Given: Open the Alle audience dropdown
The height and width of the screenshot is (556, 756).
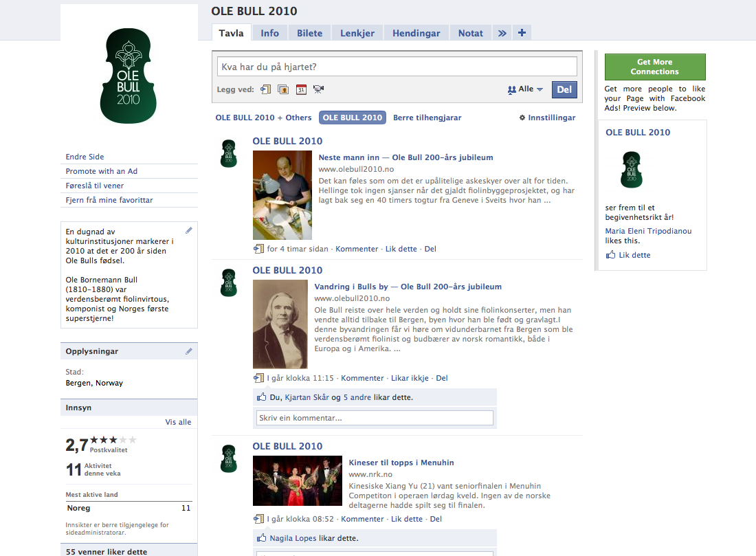Looking at the screenshot, I should click(x=525, y=89).
